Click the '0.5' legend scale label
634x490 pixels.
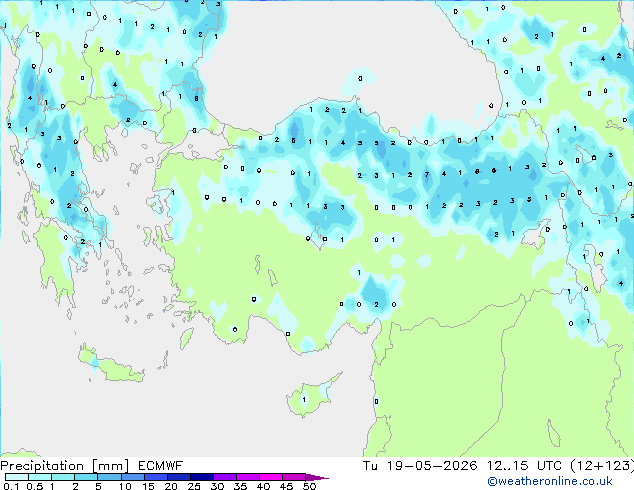[x=34, y=486]
